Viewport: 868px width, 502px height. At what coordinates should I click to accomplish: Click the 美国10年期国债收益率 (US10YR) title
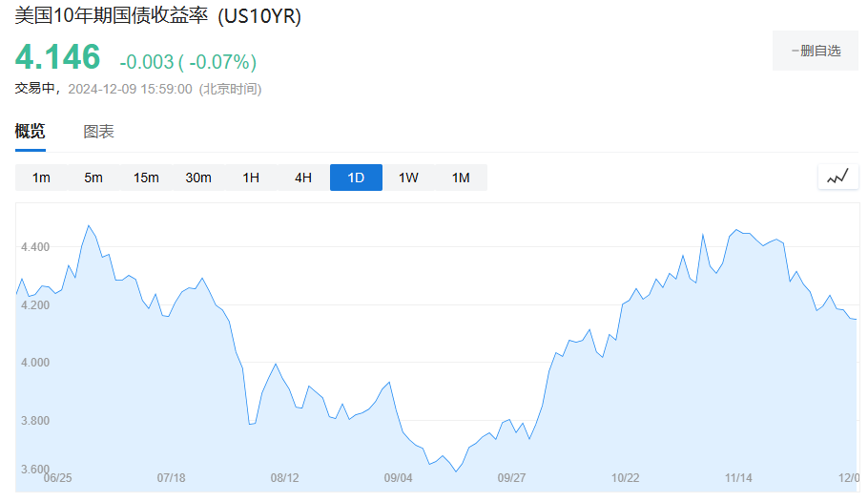(157, 15)
